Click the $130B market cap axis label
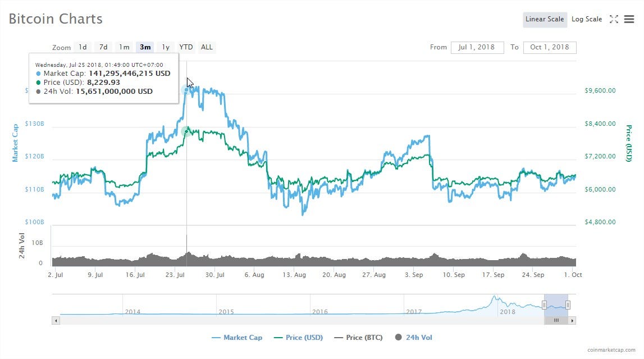 (34, 124)
